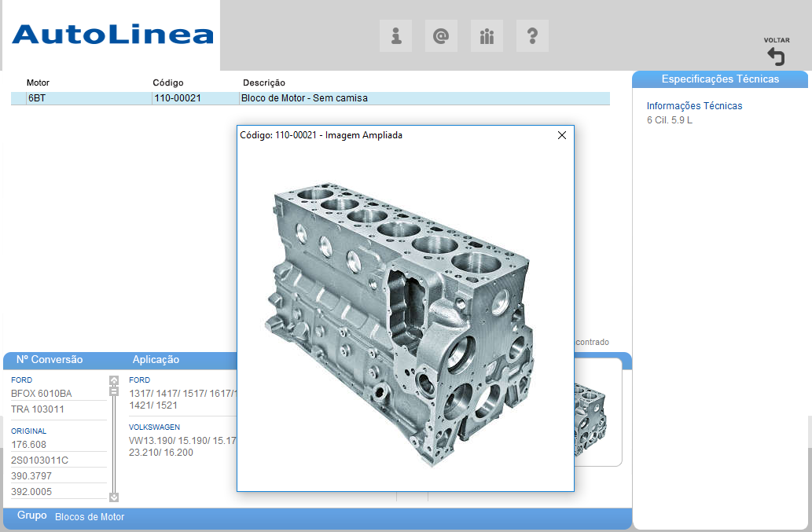Image resolution: width=812 pixels, height=532 pixels.
Task: Select the Especificações Técnicas panel header
Action: coord(720,79)
